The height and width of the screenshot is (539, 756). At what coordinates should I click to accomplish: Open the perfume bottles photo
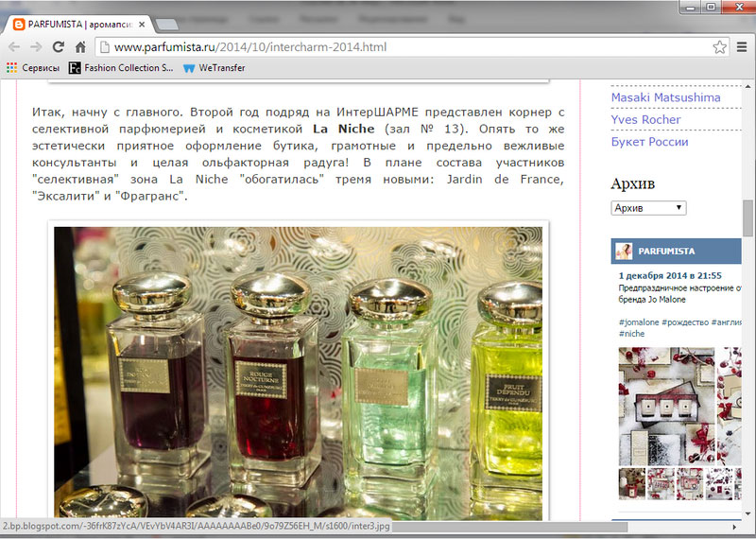coord(298,373)
